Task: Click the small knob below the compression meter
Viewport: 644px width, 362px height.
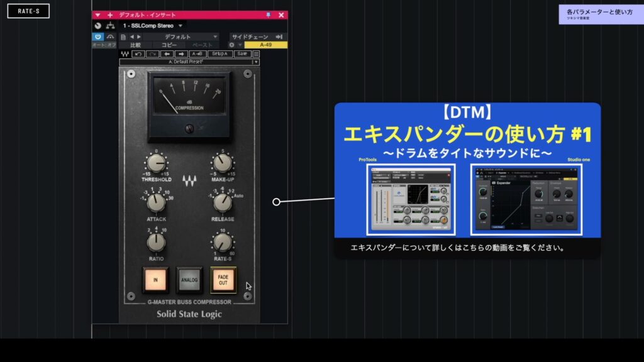Action: tap(189, 129)
